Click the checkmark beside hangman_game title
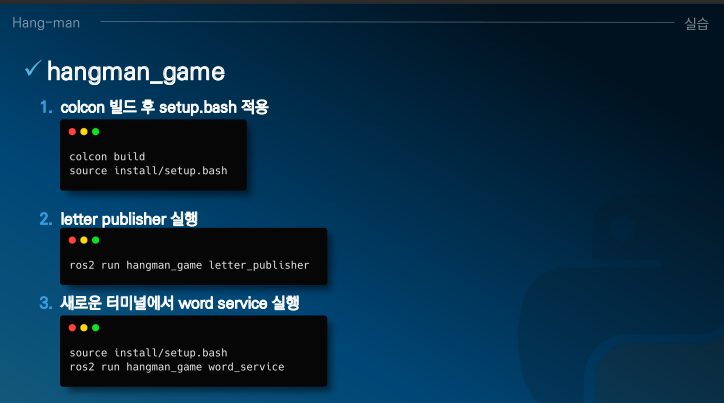The height and width of the screenshot is (403, 724). tap(33, 68)
